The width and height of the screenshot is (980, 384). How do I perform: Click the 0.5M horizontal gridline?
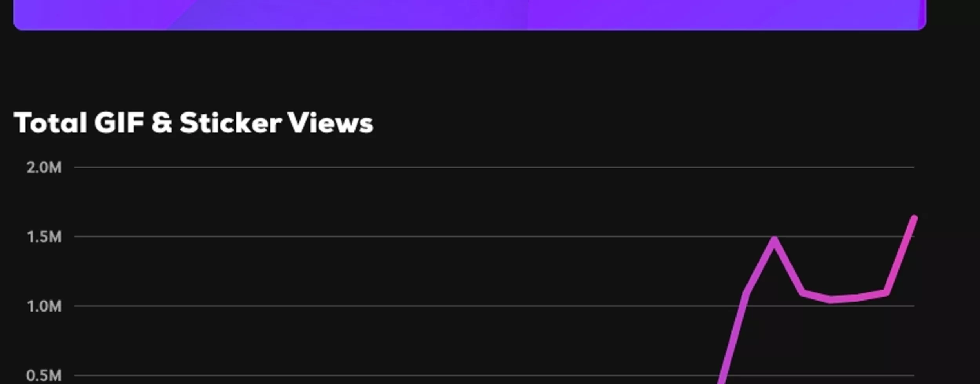(392, 375)
